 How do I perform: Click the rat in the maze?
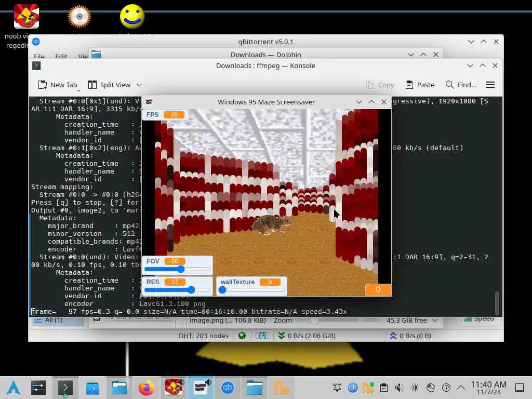click(272, 224)
